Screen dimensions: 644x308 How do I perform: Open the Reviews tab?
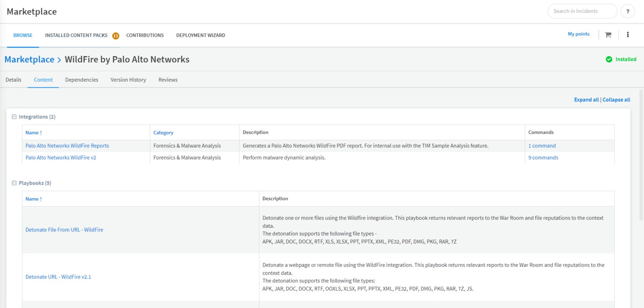168,80
